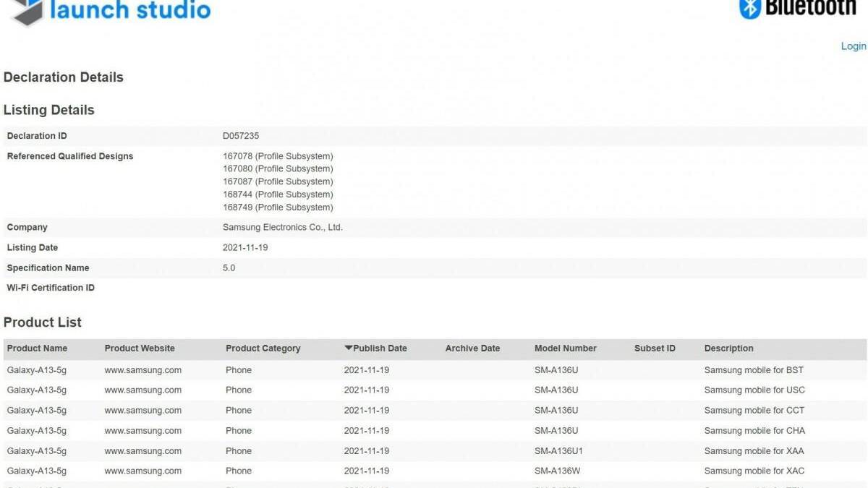Click company name Samsung Electronics Co., Ltd.

283,227
